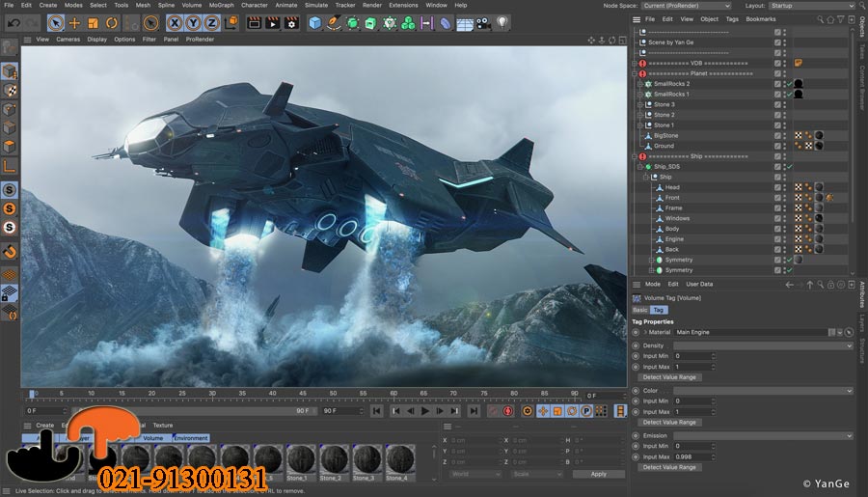Toggle layer checkbox for Head object
This screenshot has width=868, height=497.
point(777,187)
